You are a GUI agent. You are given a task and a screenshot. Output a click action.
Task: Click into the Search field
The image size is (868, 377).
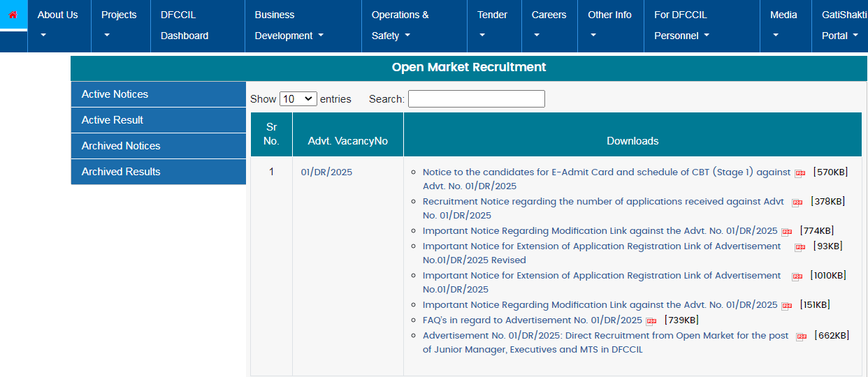pyautogui.click(x=477, y=99)
